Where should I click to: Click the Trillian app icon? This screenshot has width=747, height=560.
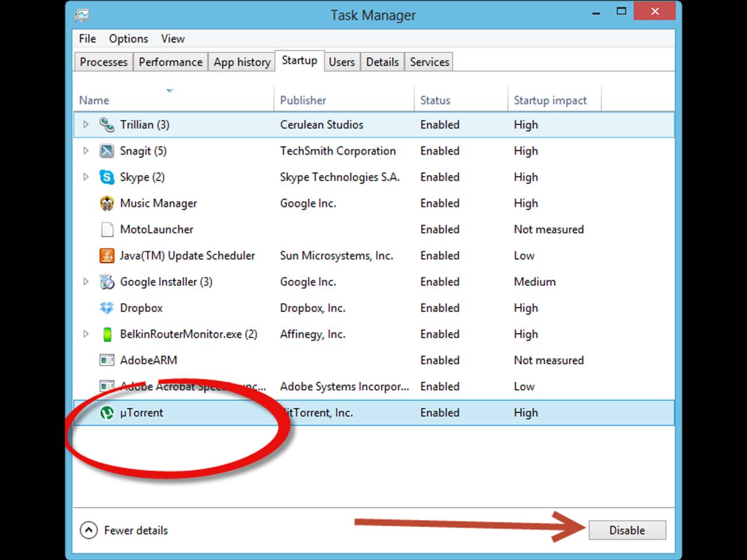107,124
